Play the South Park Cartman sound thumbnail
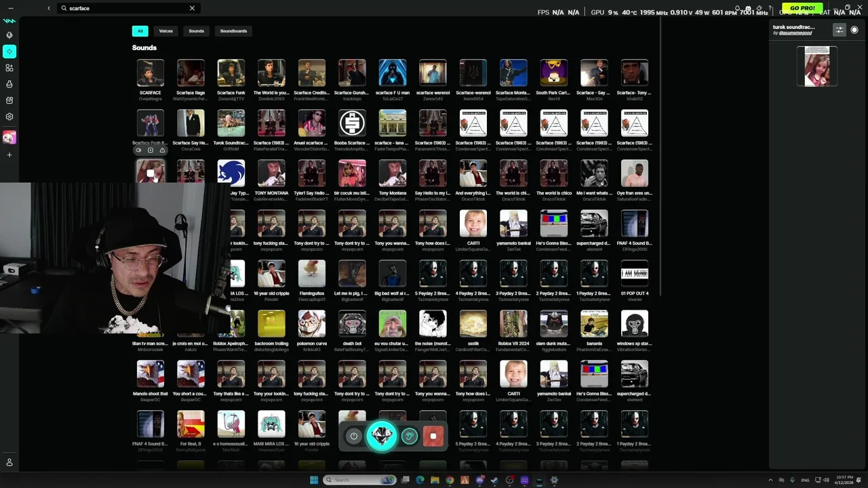 tap(554, 73)
